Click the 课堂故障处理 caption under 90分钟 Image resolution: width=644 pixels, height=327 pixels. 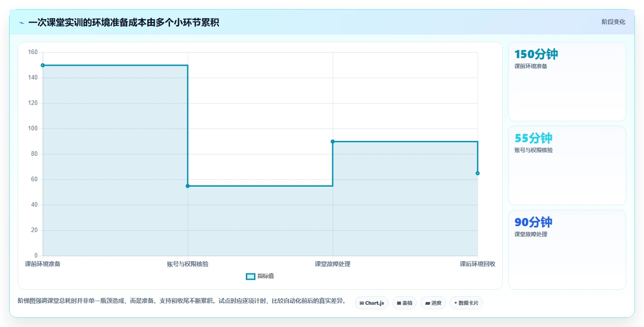coord(531,234)
